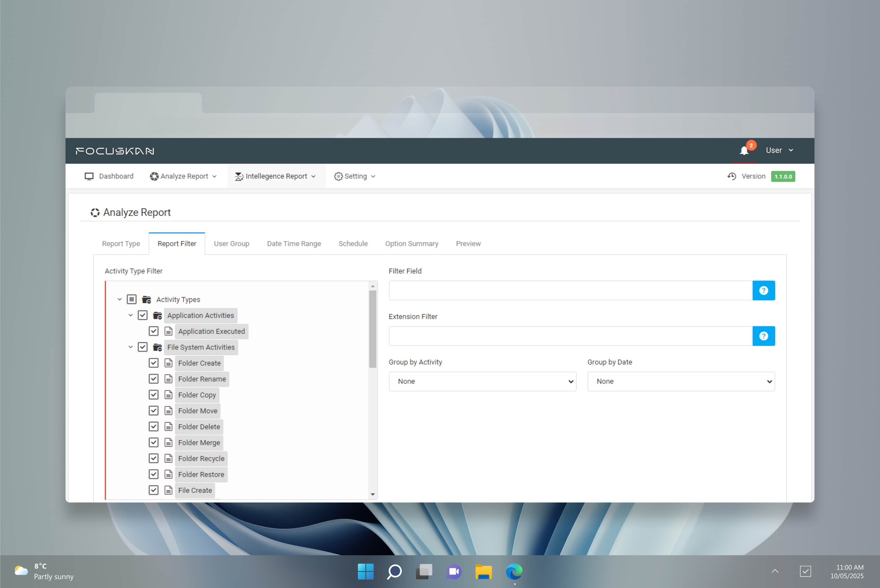Toggle the Activity Types root checkbox
Screen dimensions: 880x588
click(132, 299)
